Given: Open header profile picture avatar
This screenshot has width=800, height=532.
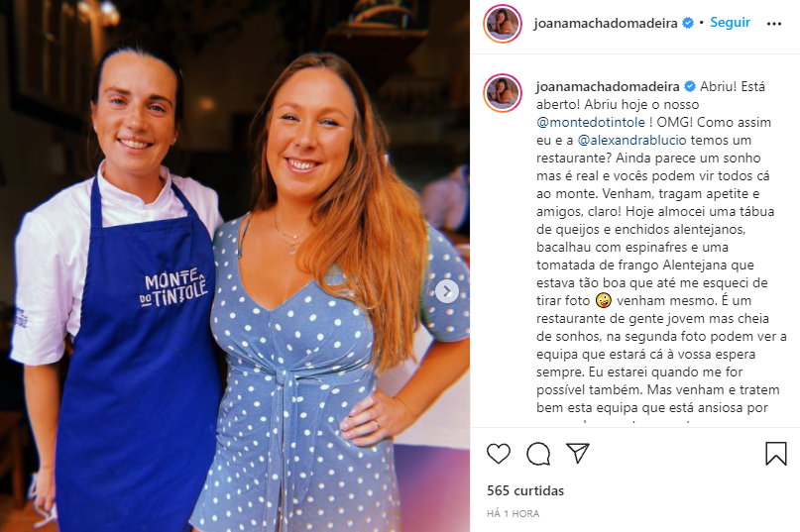Looking at the screenshot, I should (x=503, y=24).
